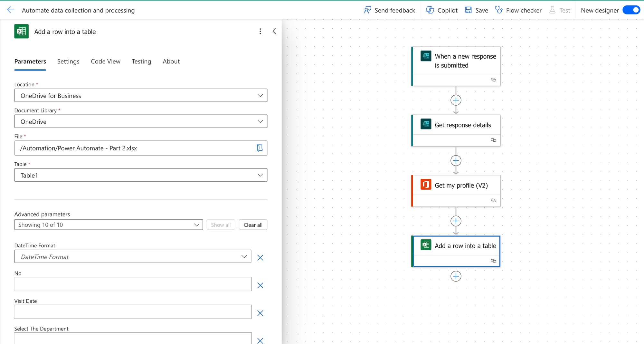The width and height of the screenshot is (644, 344).
Task: Open the Document Library dropdown
Action: 141,121
